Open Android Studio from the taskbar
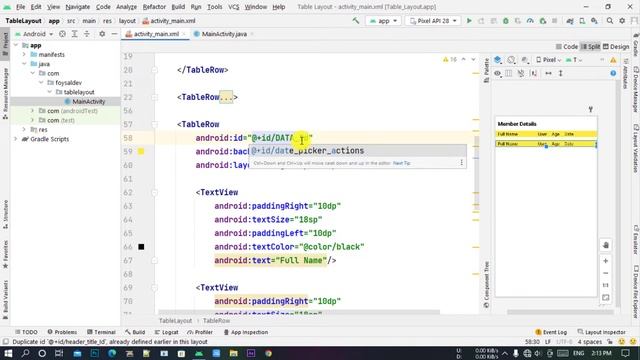The width and height of the screenshot is (640, 360). (x=199, y=353)
